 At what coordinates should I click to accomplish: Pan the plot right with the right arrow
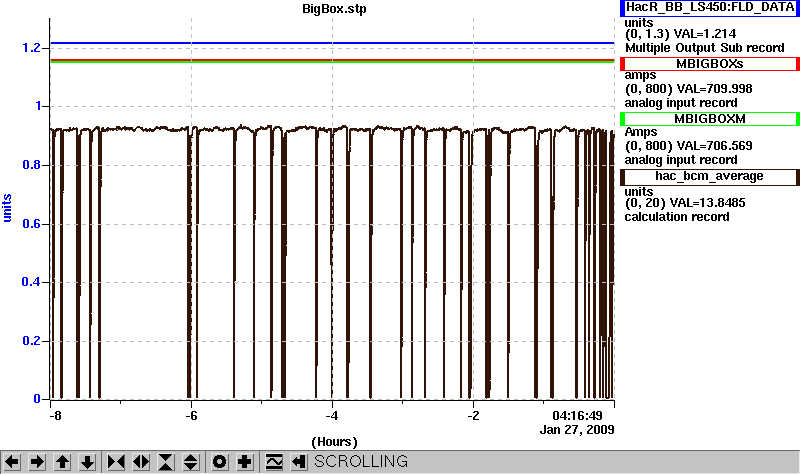37,462
